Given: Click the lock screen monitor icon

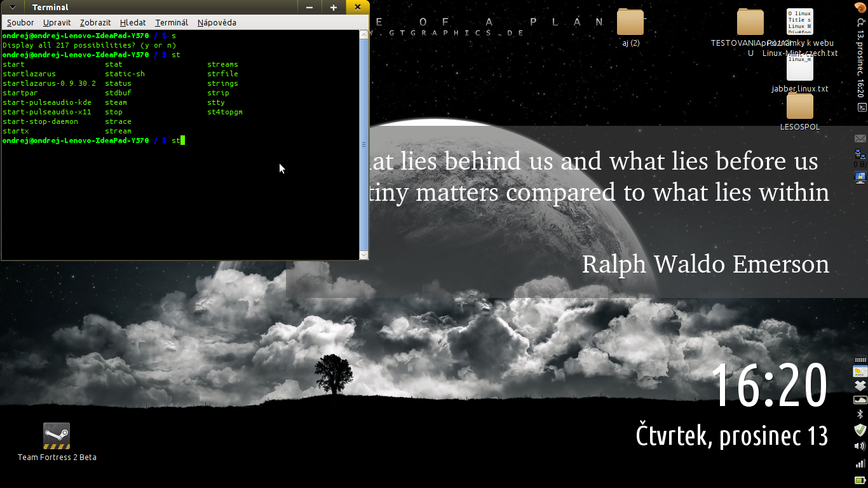Looking at the screenshot, I should pos(860,177).
